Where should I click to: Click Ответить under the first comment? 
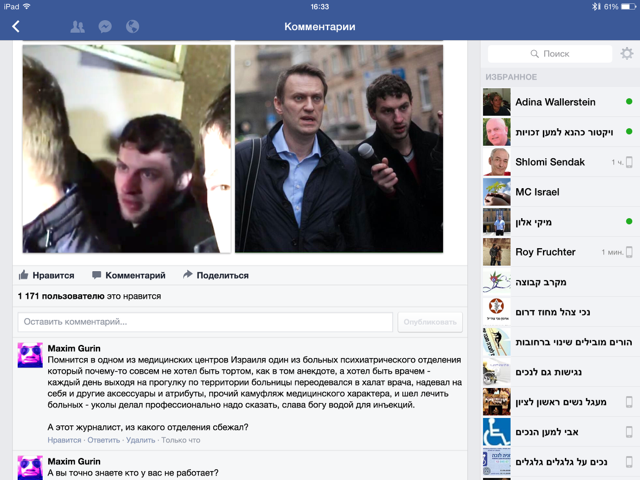click(104, 440)
